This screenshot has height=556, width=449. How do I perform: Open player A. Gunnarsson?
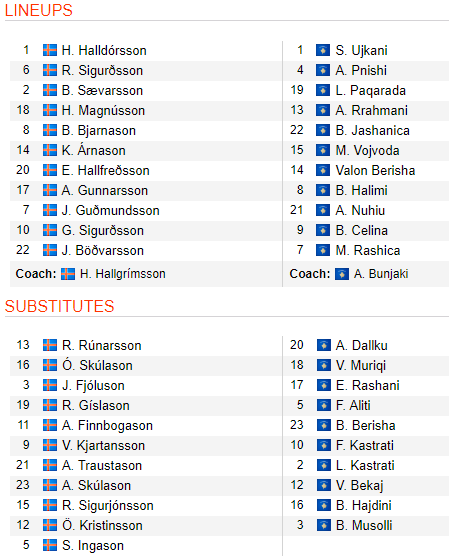[105, 190]
